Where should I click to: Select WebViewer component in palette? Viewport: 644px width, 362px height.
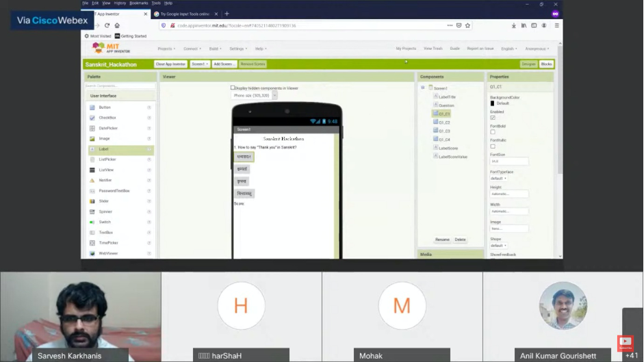tap(108, 253)
